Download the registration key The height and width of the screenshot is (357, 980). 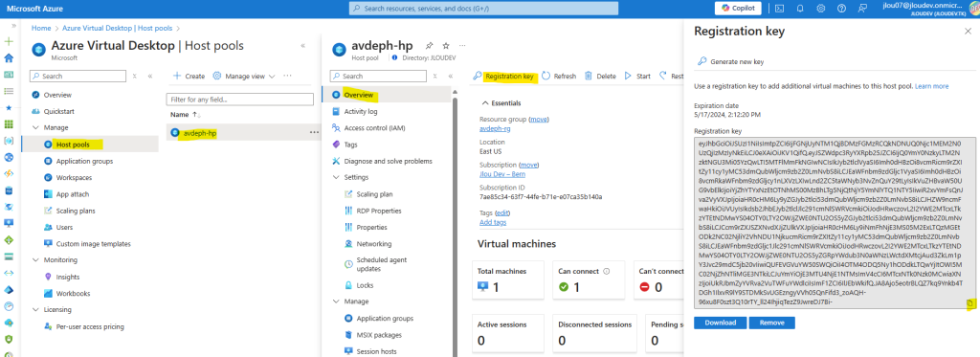click(720, 324)
